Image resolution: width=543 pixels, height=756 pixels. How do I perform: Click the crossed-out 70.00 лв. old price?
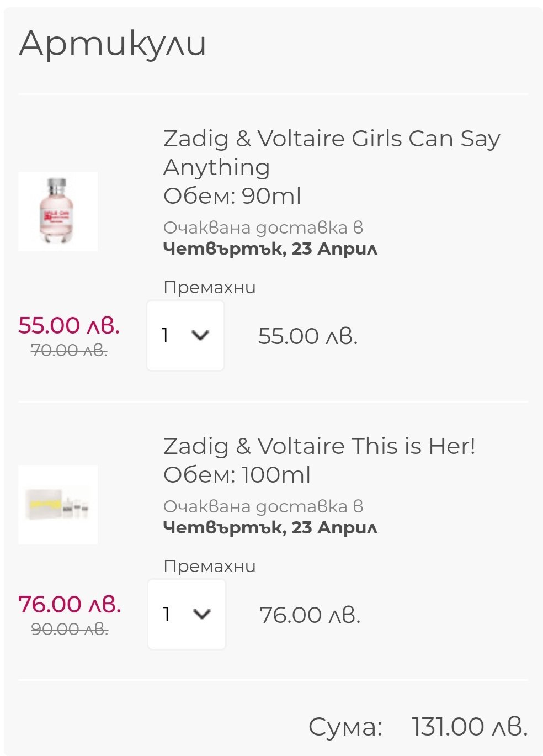click(69, 350)
